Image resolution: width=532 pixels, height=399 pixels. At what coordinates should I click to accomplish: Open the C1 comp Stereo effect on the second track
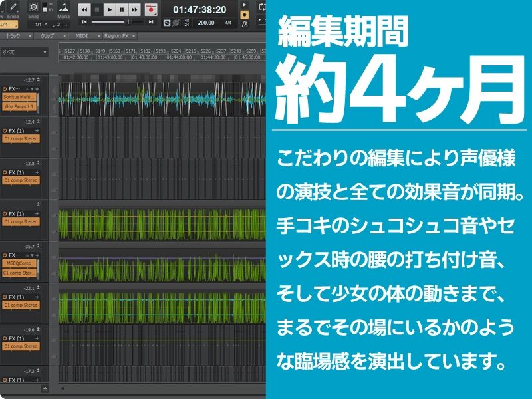(20, 138)
